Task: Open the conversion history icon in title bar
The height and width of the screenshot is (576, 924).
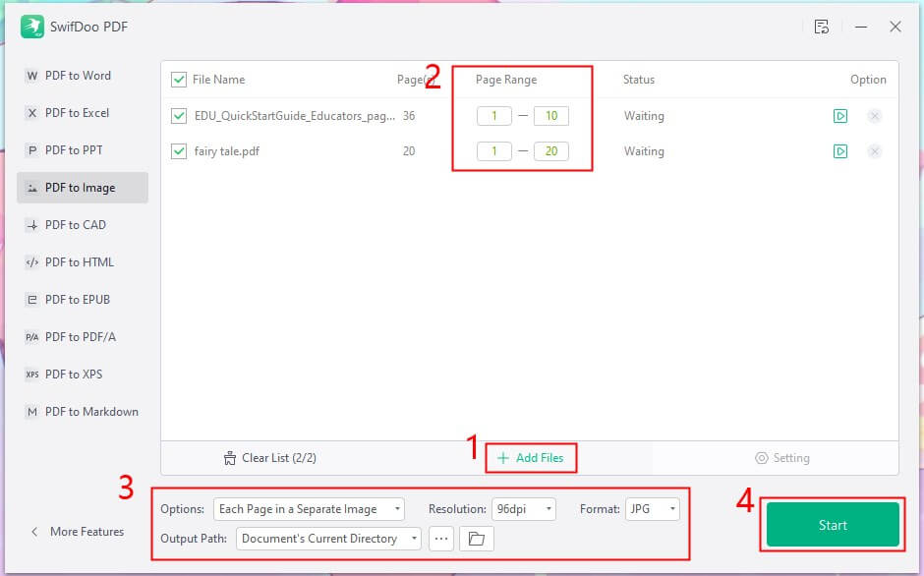Action: pyautogui.click(x=822, y=27)
